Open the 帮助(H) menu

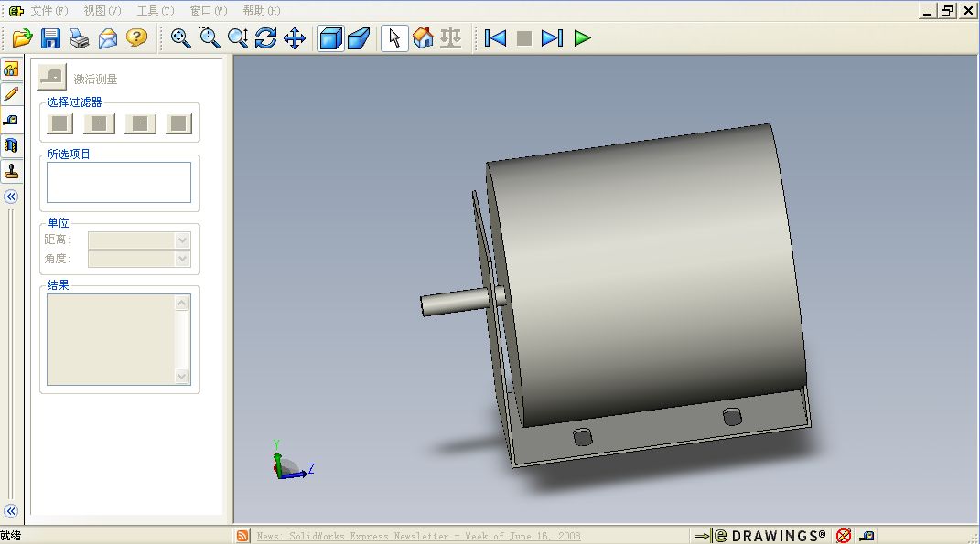pyautogui.click(x=262, y=11)
